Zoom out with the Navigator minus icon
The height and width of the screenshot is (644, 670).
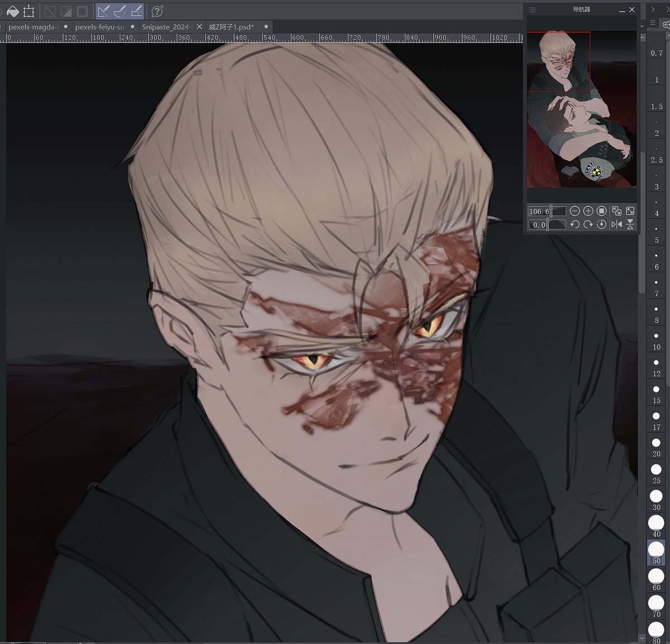575,211
